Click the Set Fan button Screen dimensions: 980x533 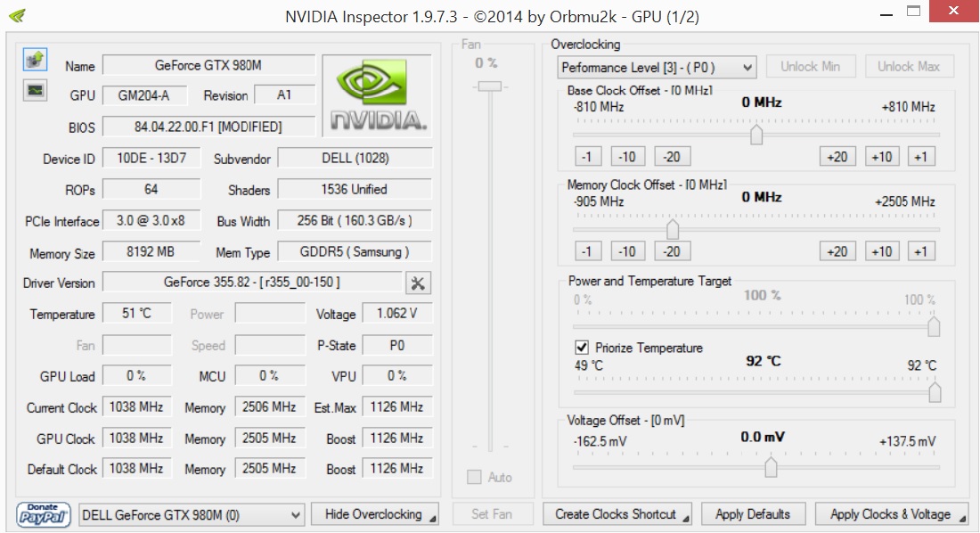coord(492,514)
